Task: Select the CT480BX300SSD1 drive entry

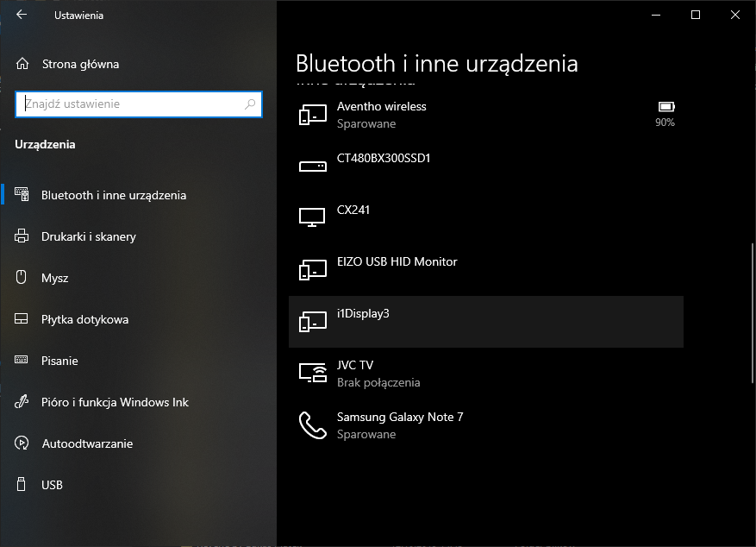Action: [383, 159]
